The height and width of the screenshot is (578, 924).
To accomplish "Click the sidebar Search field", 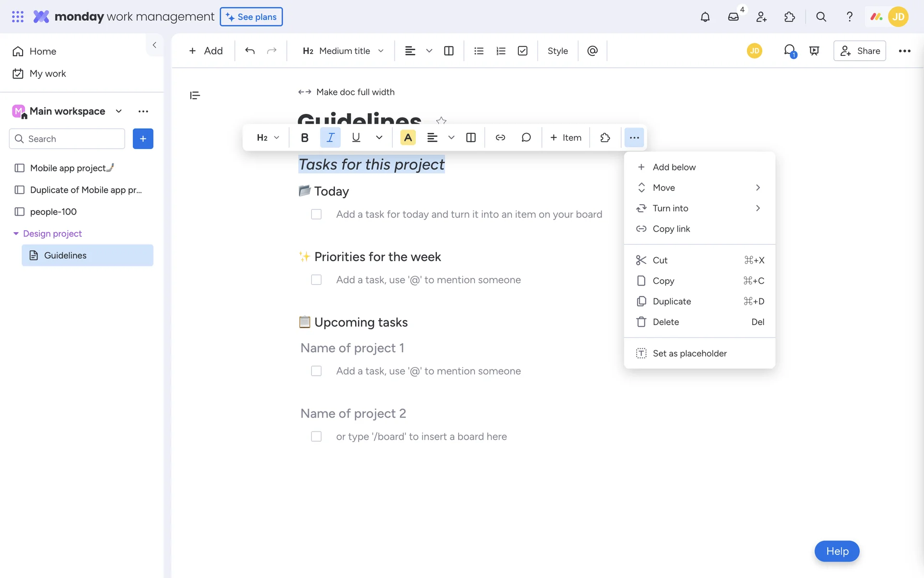I will click(x=67, y=139).
